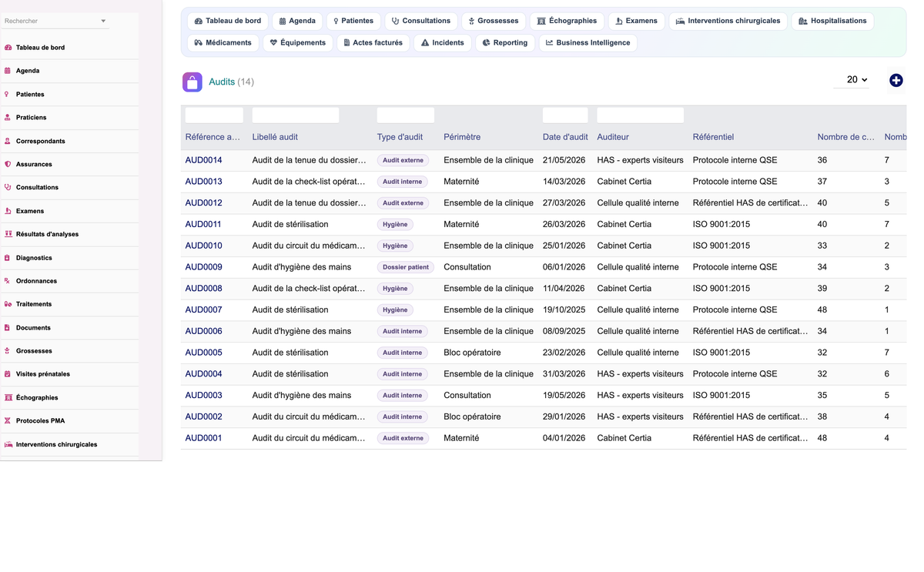Click date 23/02/2026 in AUD0005 row
This screenshot has height=572, width=924.
pyautogui.click(x=564, y=353)
